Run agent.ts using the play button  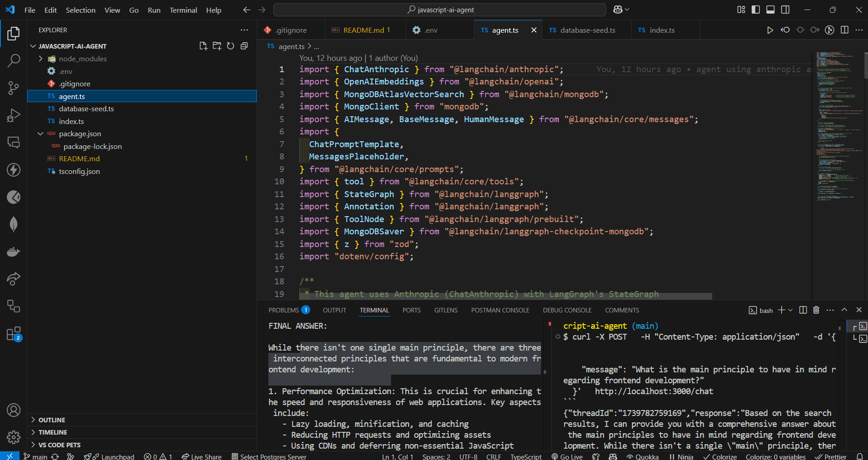[x=770, y=30]
